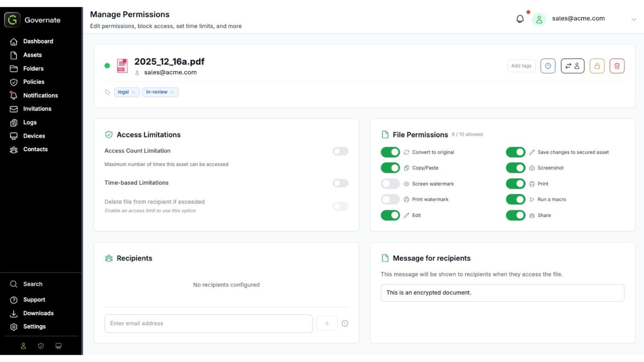644x362 pixels.
Task: Turn on the Screen watermark toggle
Action: click(x=390, y=184)
